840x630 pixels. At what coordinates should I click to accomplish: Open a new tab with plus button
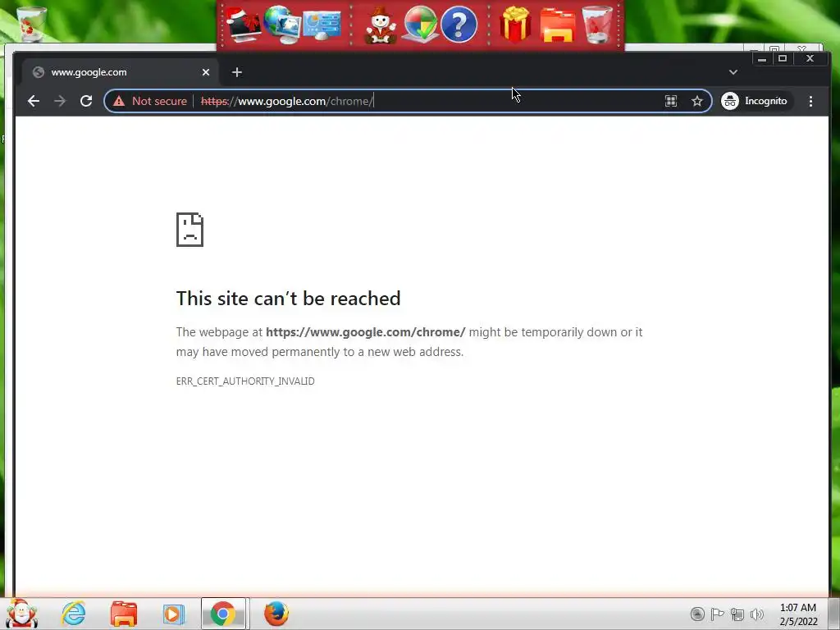(237, 72)
